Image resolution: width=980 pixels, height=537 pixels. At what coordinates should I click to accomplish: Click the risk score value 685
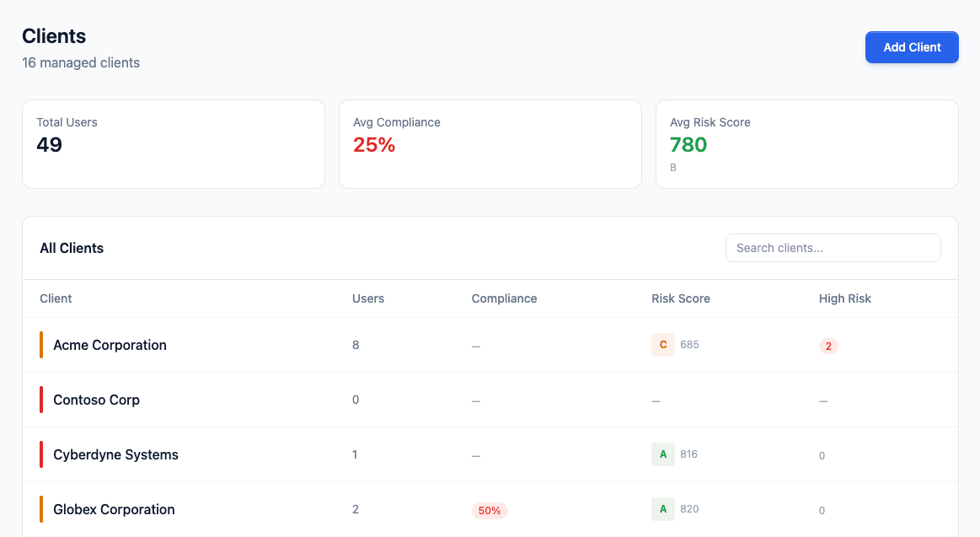[689, 345]
